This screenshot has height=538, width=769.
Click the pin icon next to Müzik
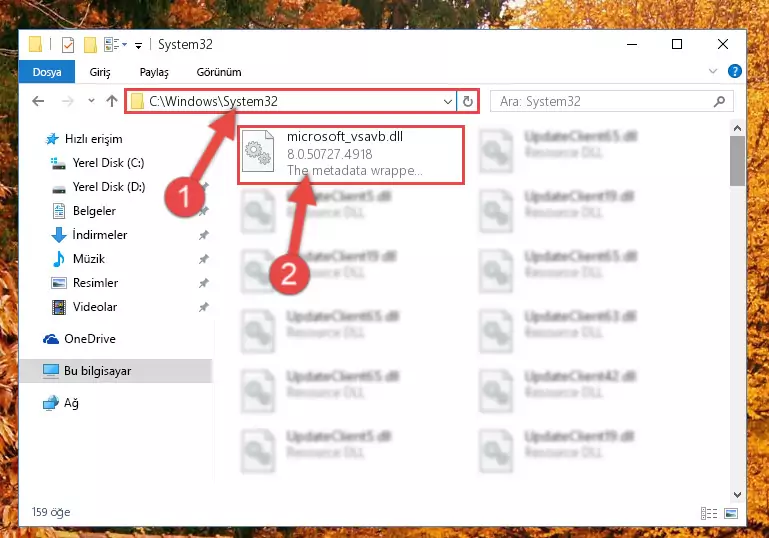tap(204, 259)
